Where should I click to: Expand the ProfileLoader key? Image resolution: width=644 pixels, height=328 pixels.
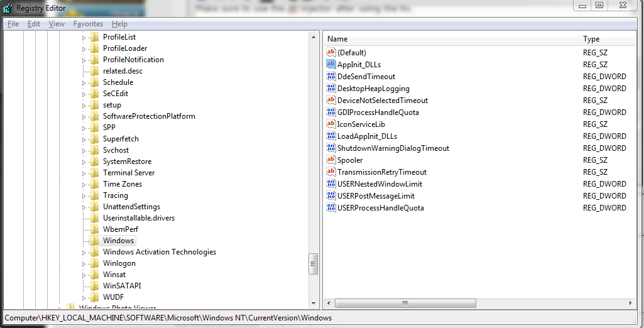84,49
